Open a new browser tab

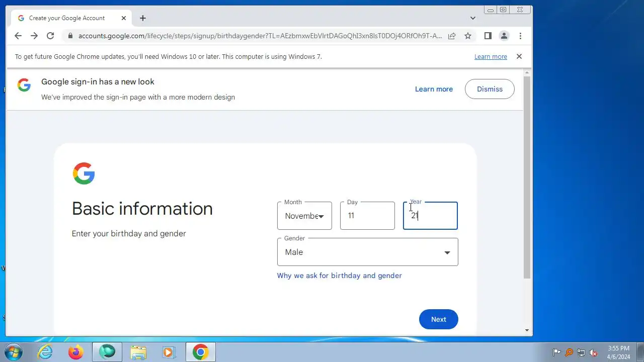point(143,18)
